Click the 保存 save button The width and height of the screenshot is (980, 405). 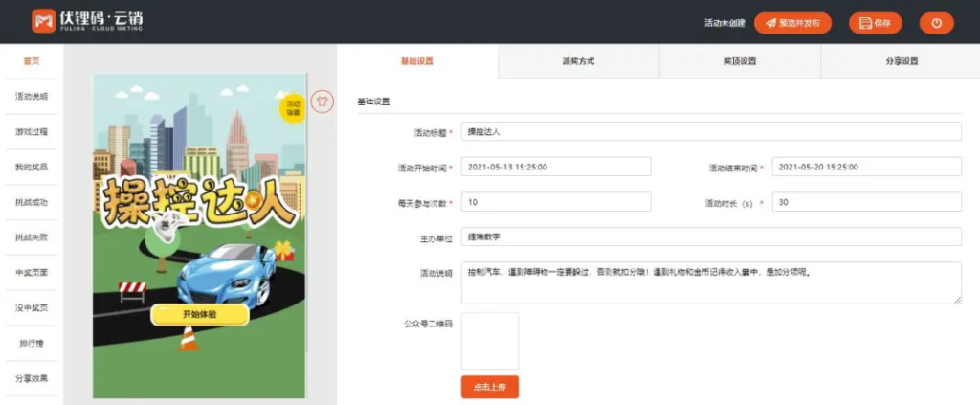(875, 23)
